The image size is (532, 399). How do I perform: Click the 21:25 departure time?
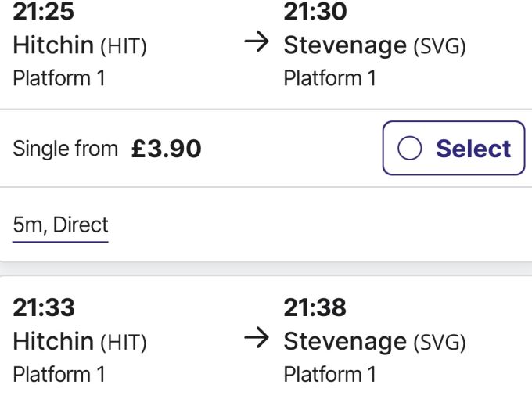click(x=44, y=13)
